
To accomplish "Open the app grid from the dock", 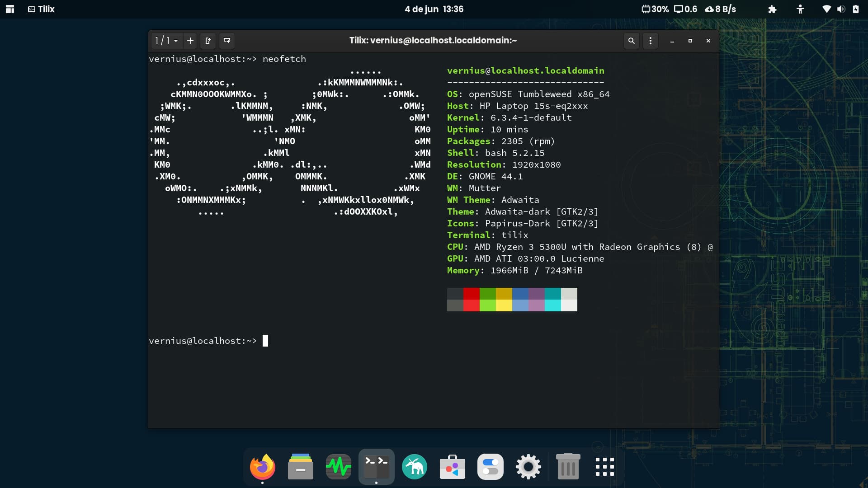I will pyautogui.click(x=604, y=467).
